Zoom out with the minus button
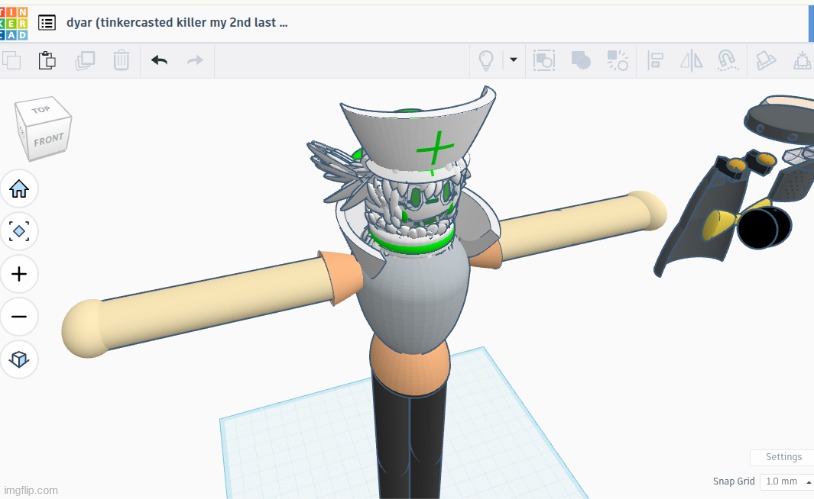Screen dimensions: 814x499 (19, 317)
